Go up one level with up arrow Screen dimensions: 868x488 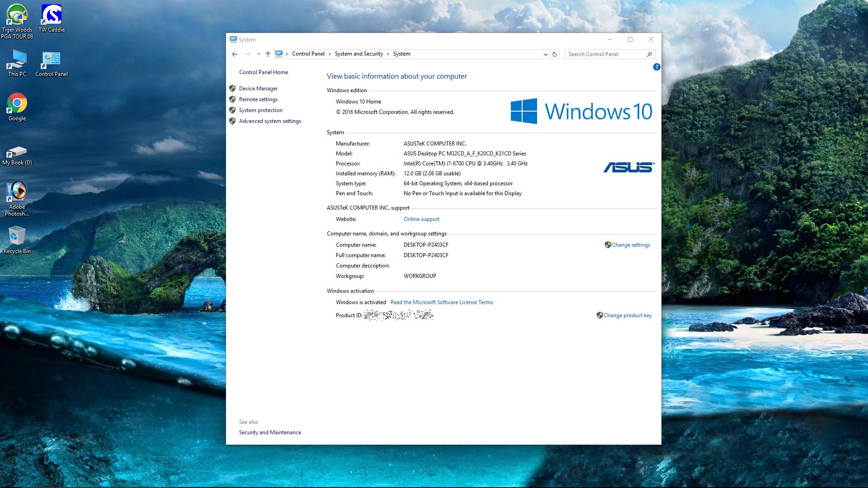(x=268, y=54)
